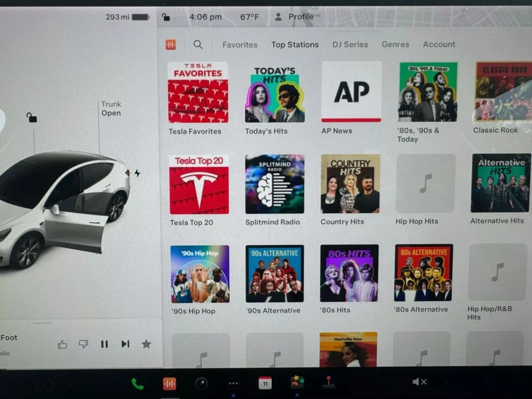Open the dashcam camera icon
This screenshot has height=399, width=532.
pos(201,383)
